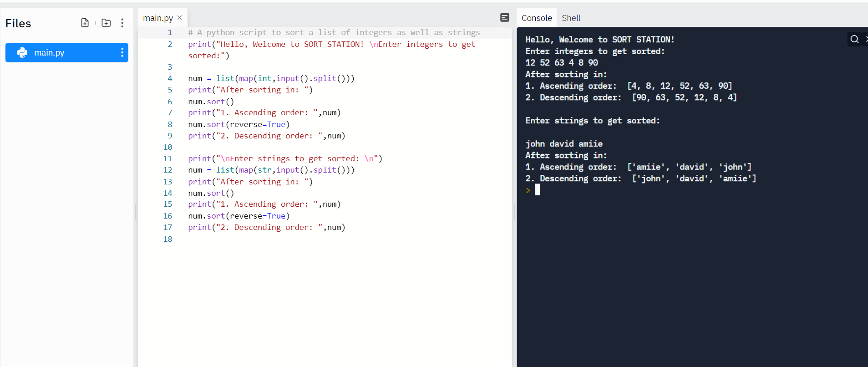
Task: Click line number 2 in the gutter
Action: tap(170, 44)
